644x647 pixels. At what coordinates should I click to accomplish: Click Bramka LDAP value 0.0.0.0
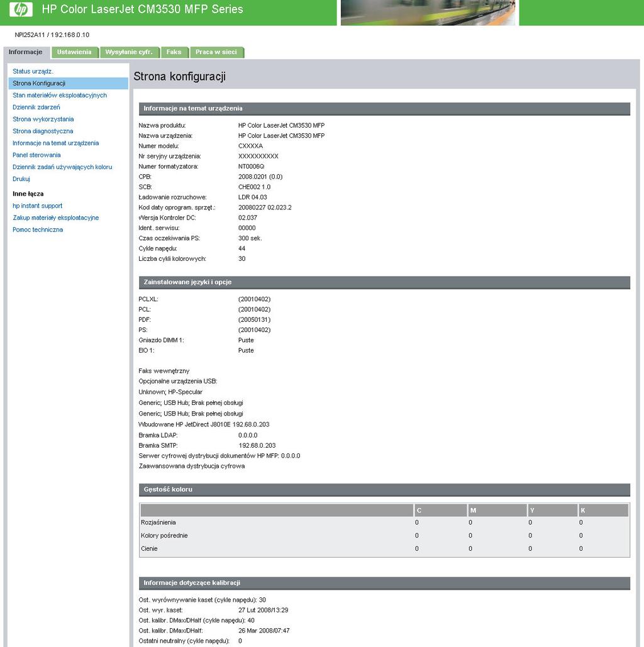(x=248, y=435)
